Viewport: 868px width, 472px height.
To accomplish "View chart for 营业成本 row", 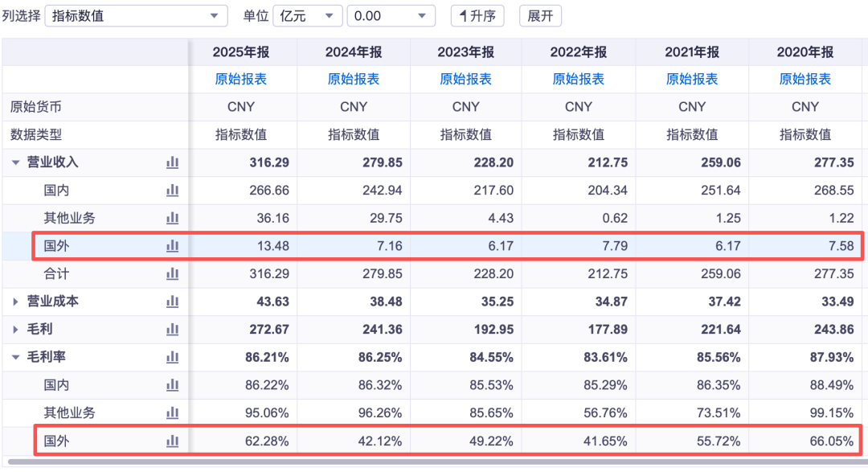I will click(x=172, y=302).
